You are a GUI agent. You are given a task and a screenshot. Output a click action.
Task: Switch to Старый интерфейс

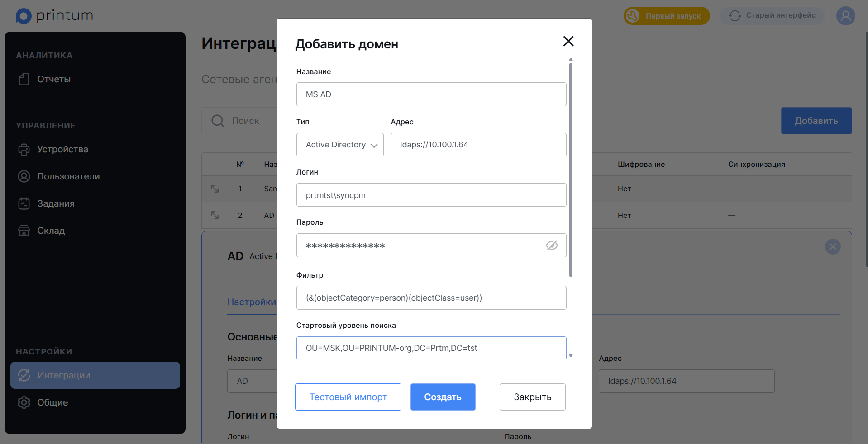(x=772, y=16)
